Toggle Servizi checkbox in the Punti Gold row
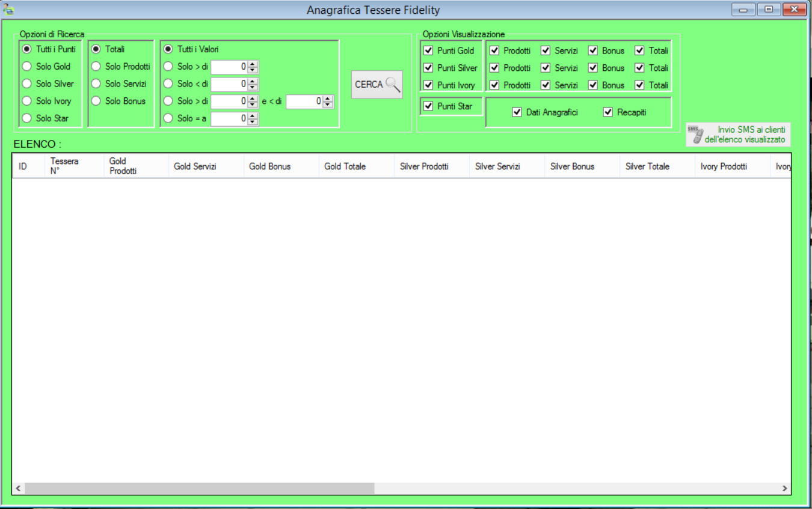This screenshot has width=812, height=509. [545, 50]
